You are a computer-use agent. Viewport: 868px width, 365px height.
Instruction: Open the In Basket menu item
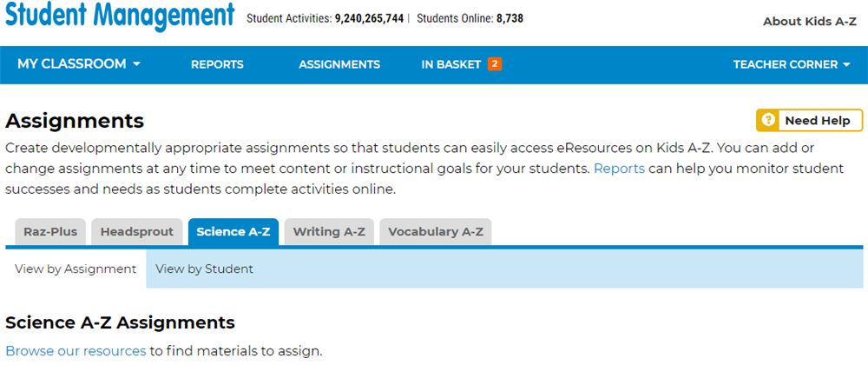click(450, 64)
